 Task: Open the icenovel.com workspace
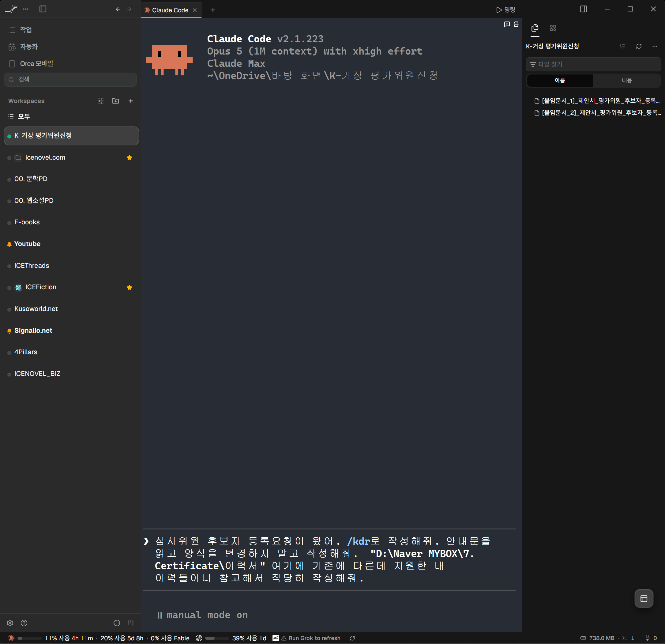pos(71,157)
